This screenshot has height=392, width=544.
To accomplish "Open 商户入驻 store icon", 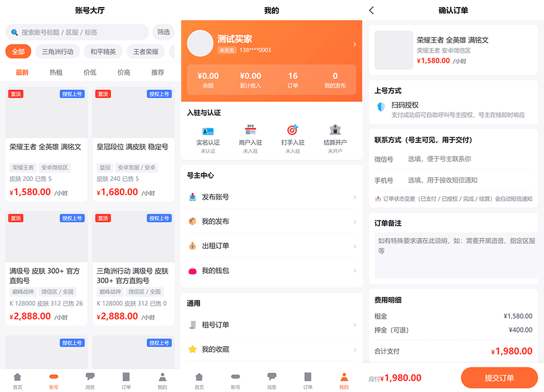I will 250,129.
